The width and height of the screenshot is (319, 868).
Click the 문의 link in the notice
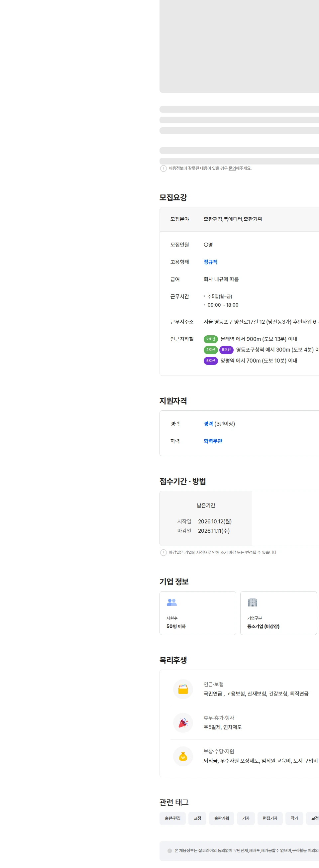[x=232, y=168]
